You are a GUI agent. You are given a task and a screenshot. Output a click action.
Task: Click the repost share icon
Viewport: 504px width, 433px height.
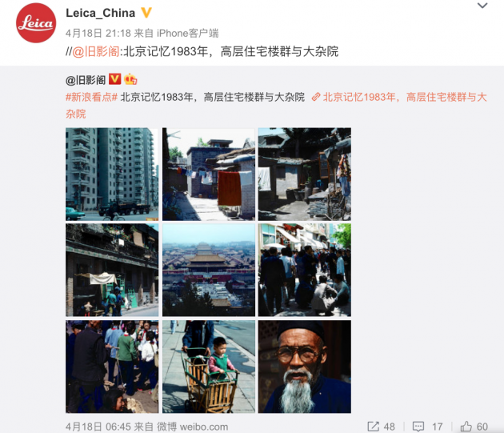[x=374, y=427]
